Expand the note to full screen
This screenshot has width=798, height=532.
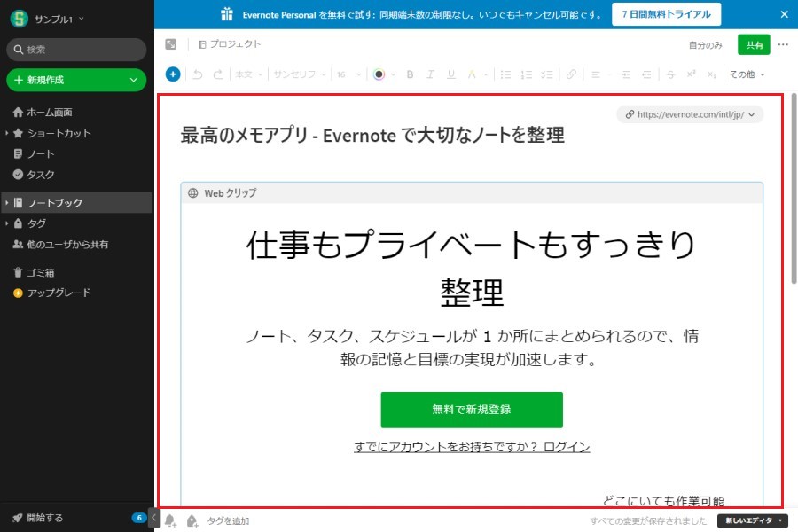point(171,44)
